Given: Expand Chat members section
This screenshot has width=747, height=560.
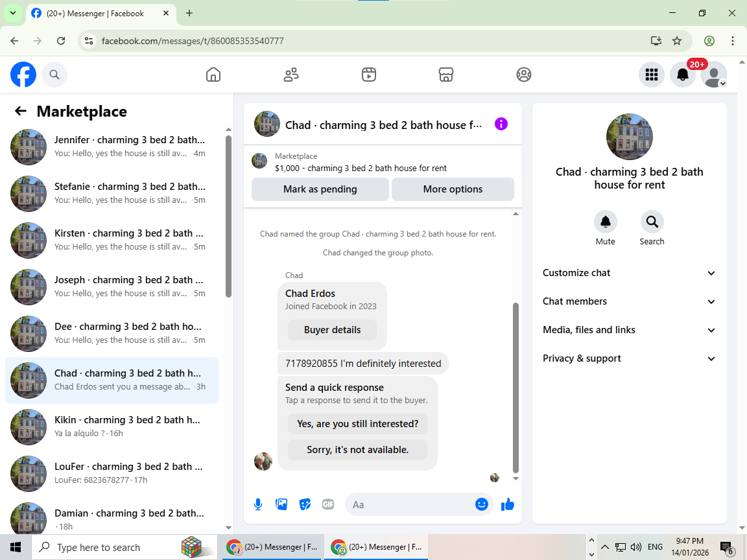Looking at the screenshot, I should pos(629,301).
